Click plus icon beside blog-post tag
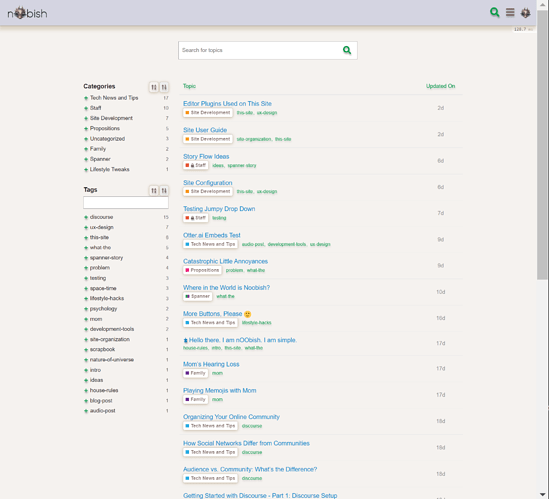549x499 pixels. pyautogui.click(x=86, y=401)
